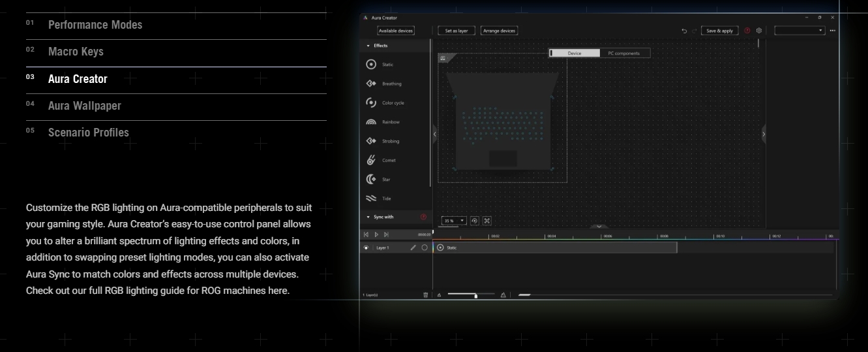The height and width of the screenshot is (352, 868).
Task: Undo the last action in Aura Creator
Action: (684, 31)
